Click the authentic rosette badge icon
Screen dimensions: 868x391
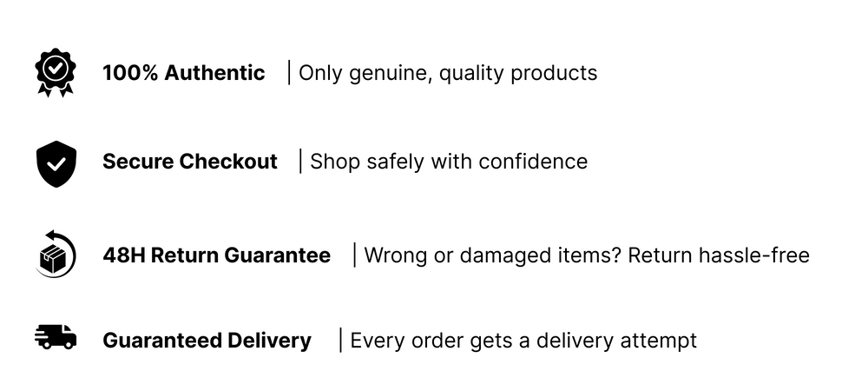click(x=56, y=72)
